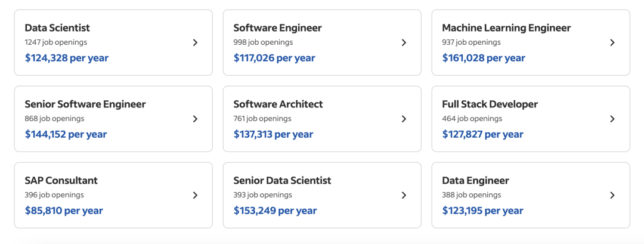Click the chevron on Software Architect card
This screenshot has height=244, width=644.
(x=404, y=119)
